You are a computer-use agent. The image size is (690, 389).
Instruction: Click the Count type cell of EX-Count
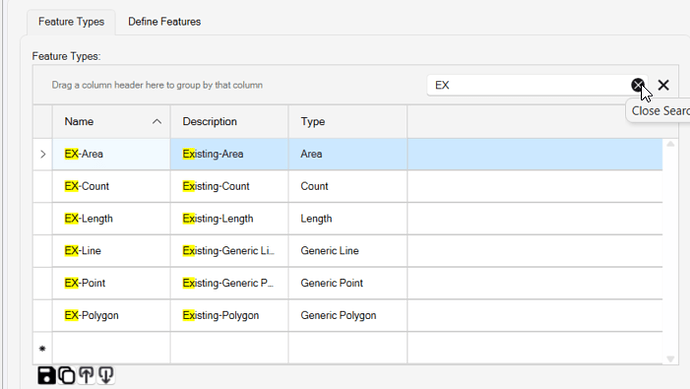(348, 186)
